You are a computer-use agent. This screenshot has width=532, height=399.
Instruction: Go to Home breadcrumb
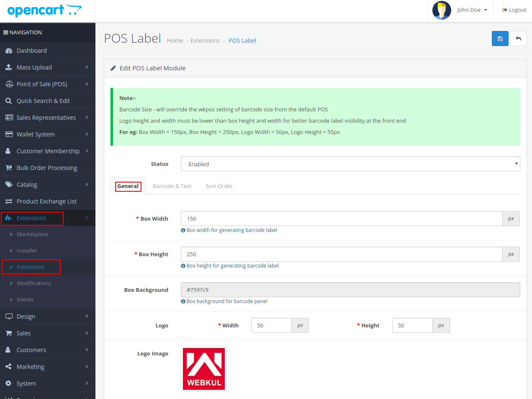[x=175, y=41]
